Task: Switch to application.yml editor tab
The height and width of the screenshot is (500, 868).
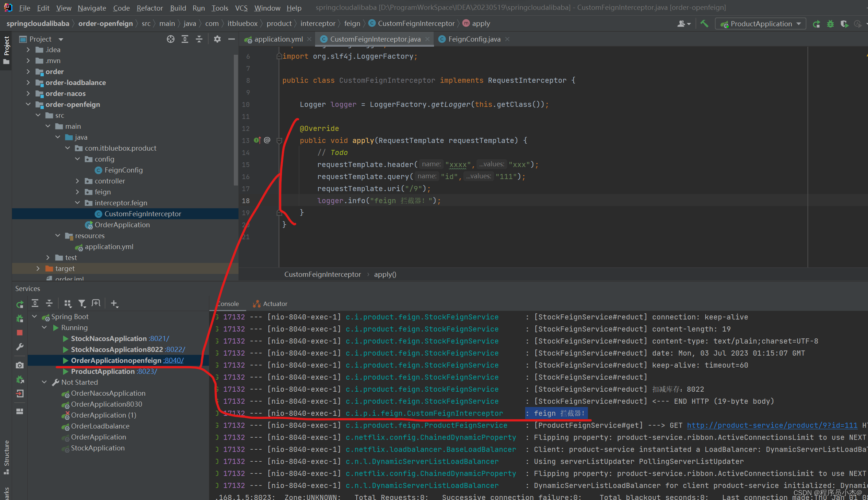Action: (278, 39)
